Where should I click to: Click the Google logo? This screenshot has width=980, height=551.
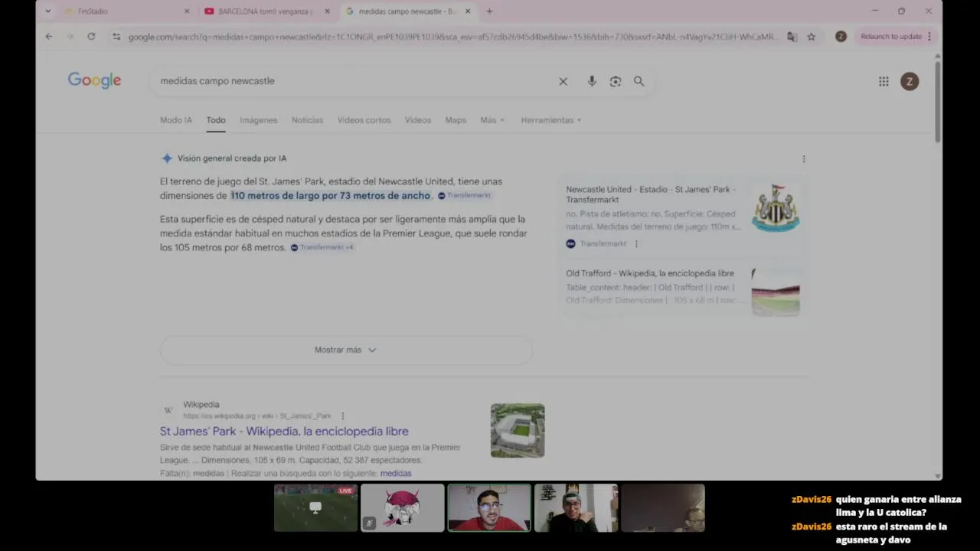point(95,80)
